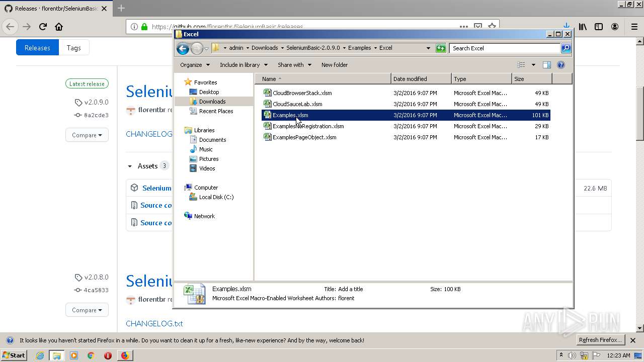Change your view icon in Explorer

[521, 65]
